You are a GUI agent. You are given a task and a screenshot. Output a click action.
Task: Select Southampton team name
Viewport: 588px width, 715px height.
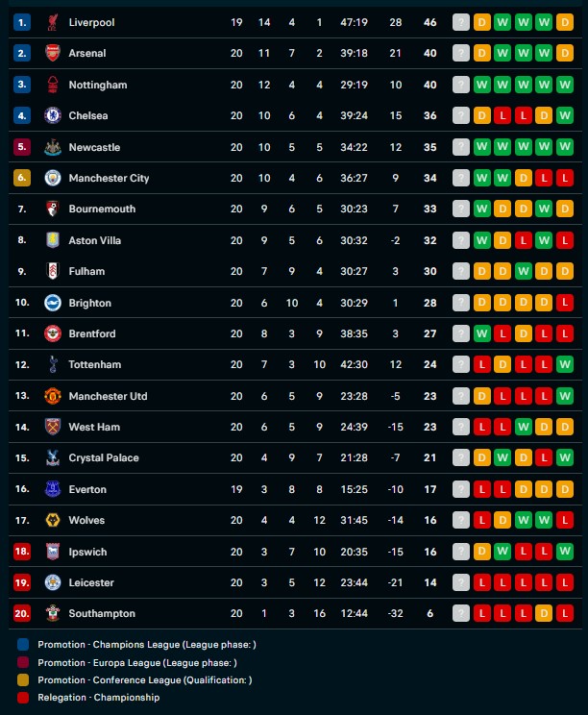pyautogui.click(x=102, y=613)
